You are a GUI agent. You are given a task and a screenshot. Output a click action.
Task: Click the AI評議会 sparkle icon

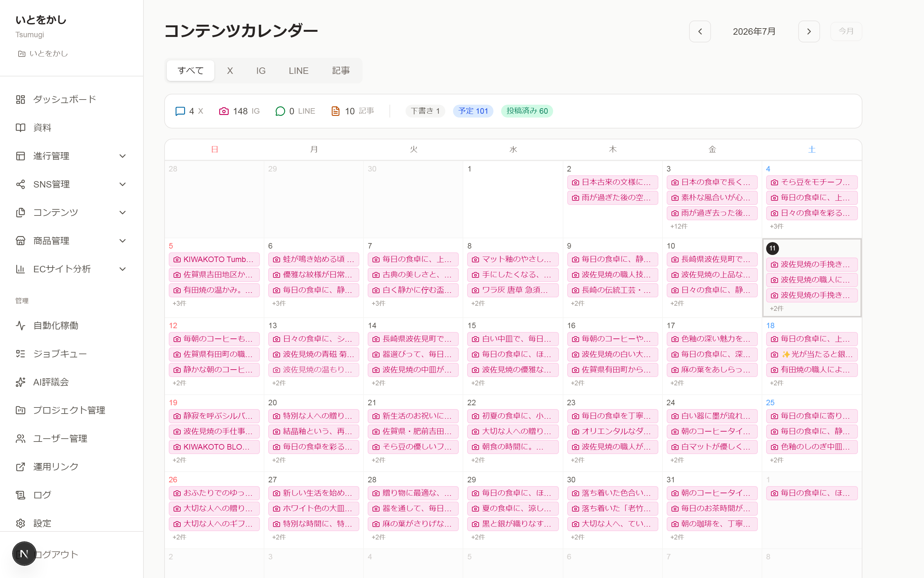click(20, 382)
